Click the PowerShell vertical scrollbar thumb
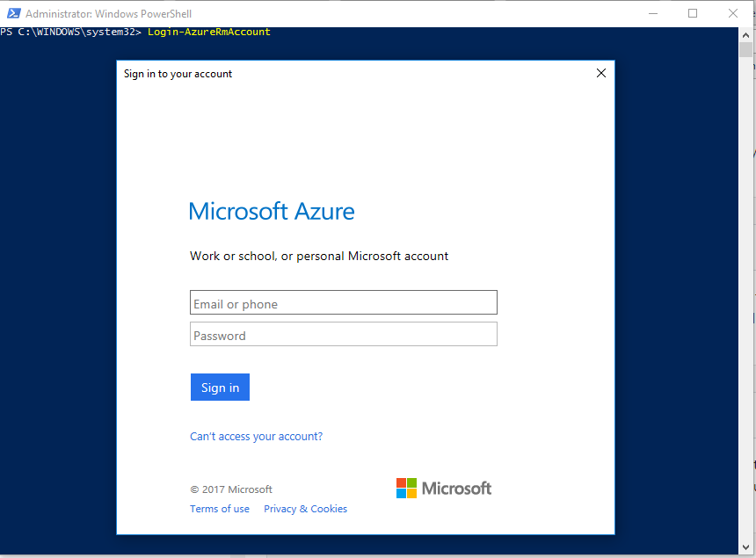756x558 pixels. pos(745,50)
